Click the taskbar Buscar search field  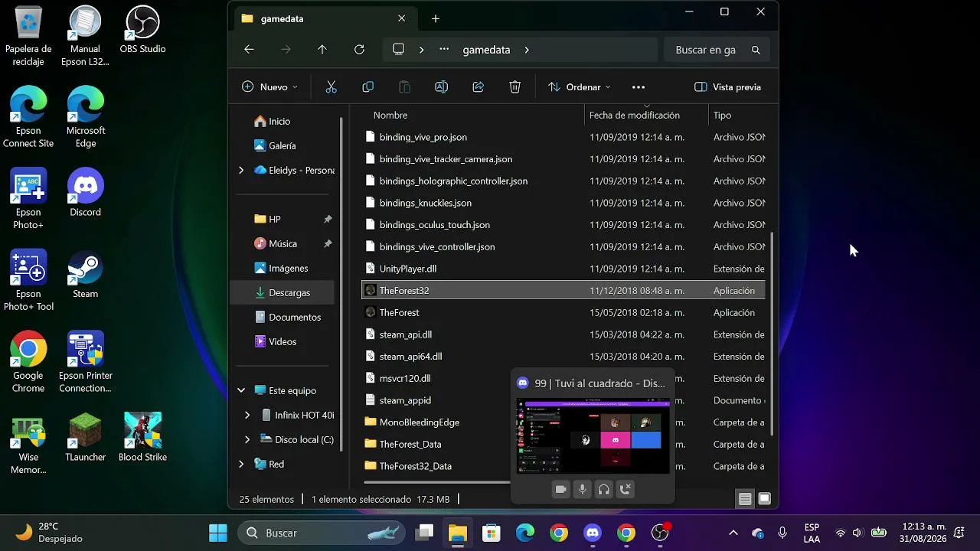[322, 533]
